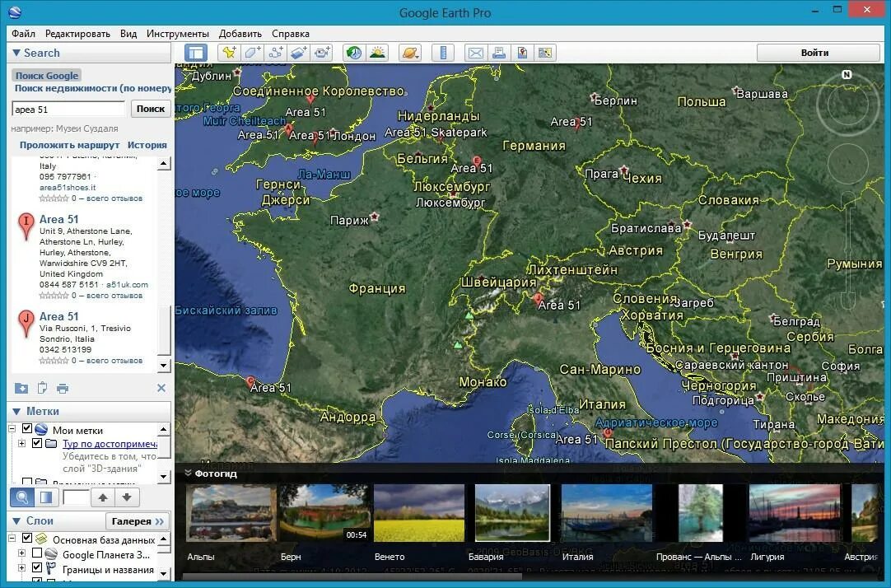891x588 pixels.
Task: Open the area51shoes.it link
Action: tap(68, 188)
